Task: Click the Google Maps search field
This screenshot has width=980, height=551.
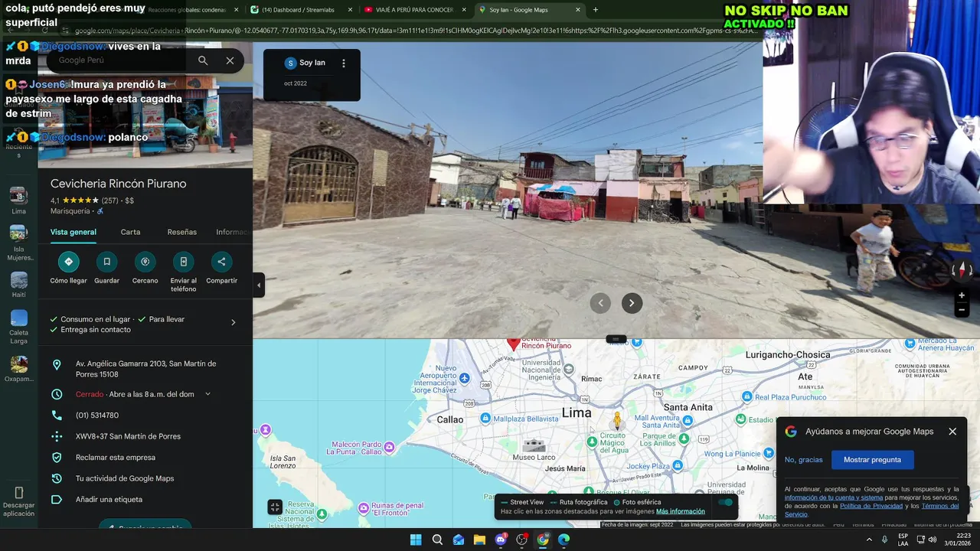Action: pos(122,60)
